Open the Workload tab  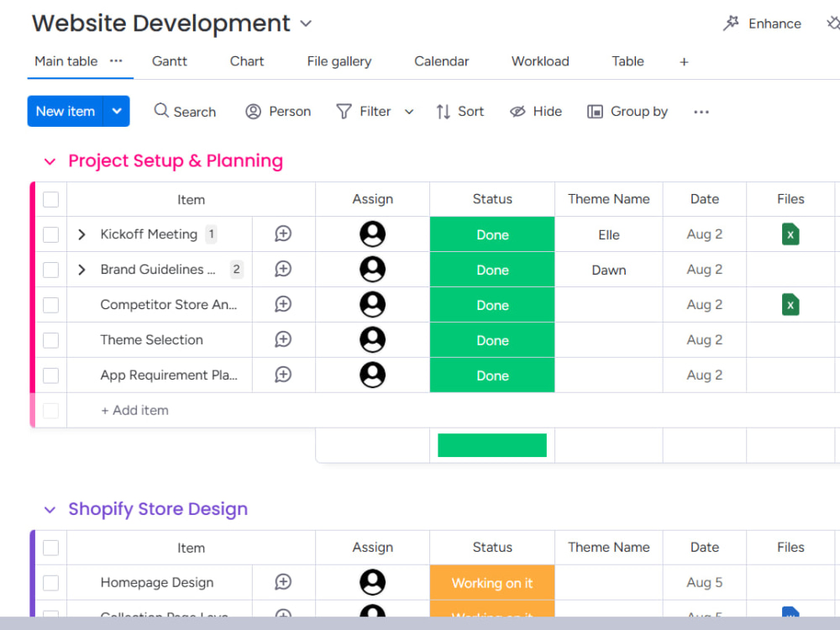(540, 61)
